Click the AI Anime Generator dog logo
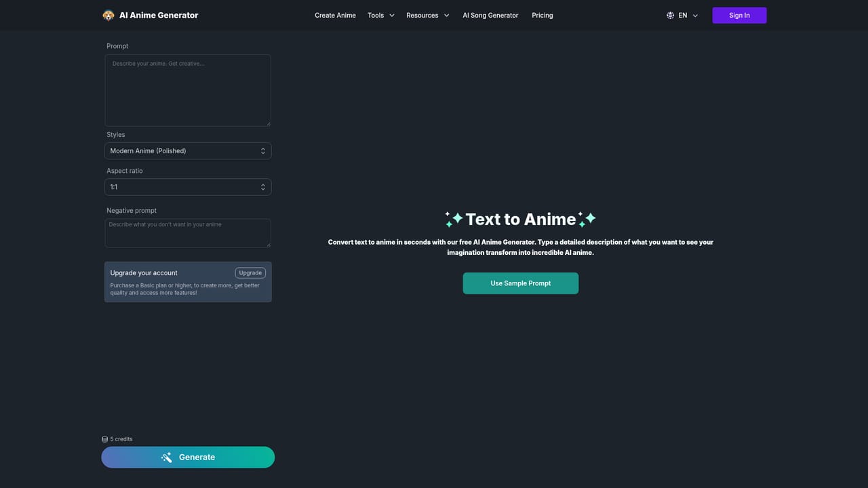 tap(108, 15)
